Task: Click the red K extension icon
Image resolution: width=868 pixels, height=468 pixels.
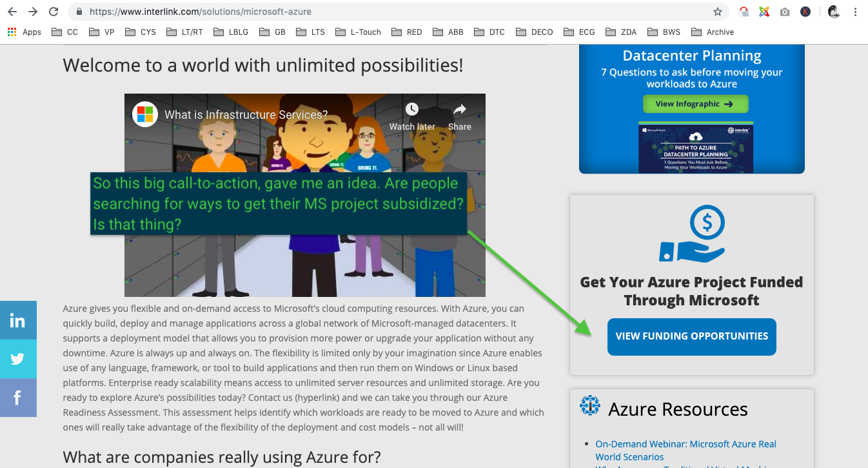Action: (x=805, y=12)
